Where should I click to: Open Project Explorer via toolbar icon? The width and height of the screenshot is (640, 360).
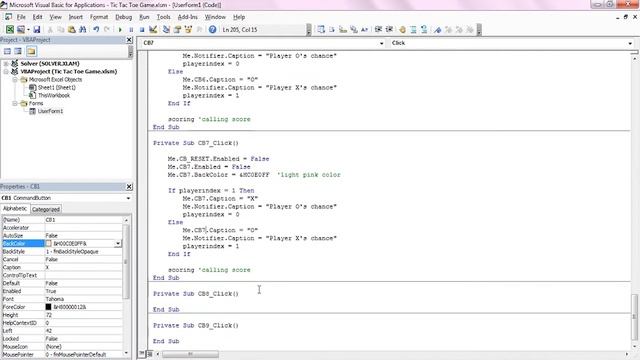pyautogui.click(x=166, y=29)
